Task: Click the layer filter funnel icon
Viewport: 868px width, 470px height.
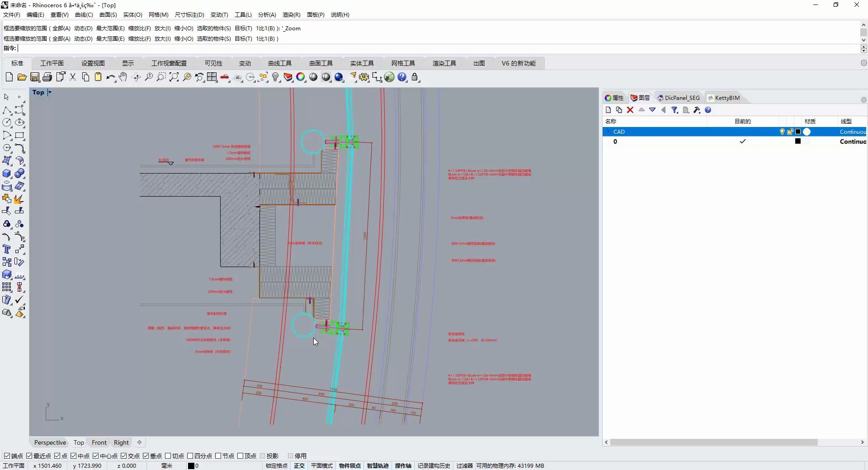Action: point(675,110)
